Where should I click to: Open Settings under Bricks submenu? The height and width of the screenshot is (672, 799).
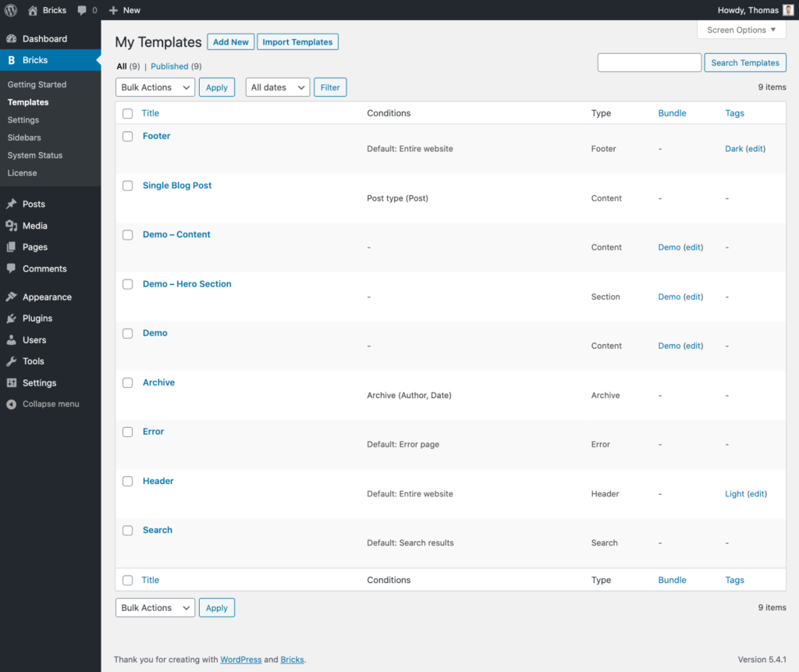point(23,120)
